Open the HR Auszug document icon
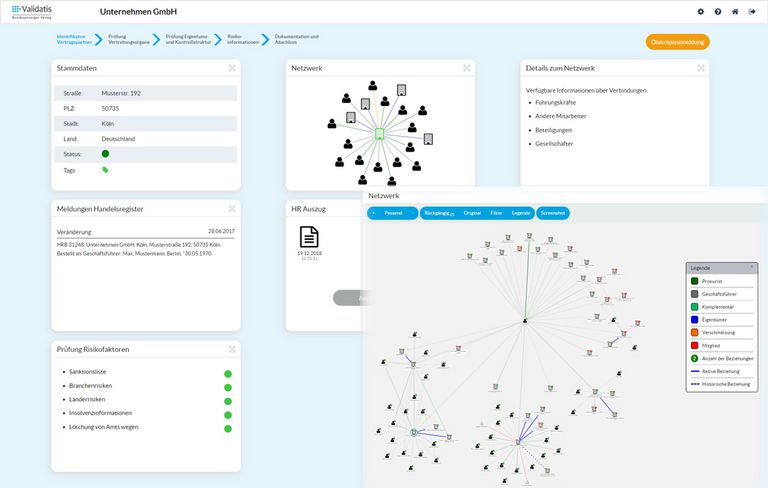The height and width of the screenshot is (488, 768). click(309, 237)
